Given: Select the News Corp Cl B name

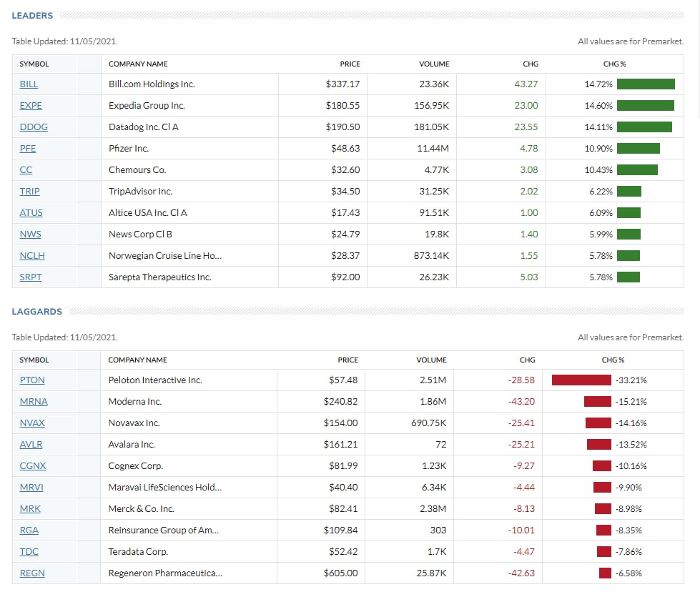Looking at the screenshot, I should pos(140,234).
